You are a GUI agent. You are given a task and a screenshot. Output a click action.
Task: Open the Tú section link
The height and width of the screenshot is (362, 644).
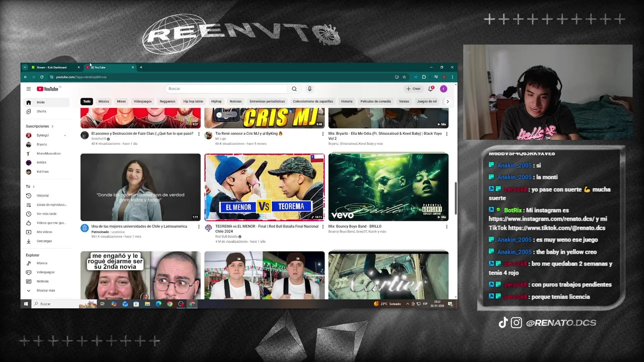tap(30, 187)
